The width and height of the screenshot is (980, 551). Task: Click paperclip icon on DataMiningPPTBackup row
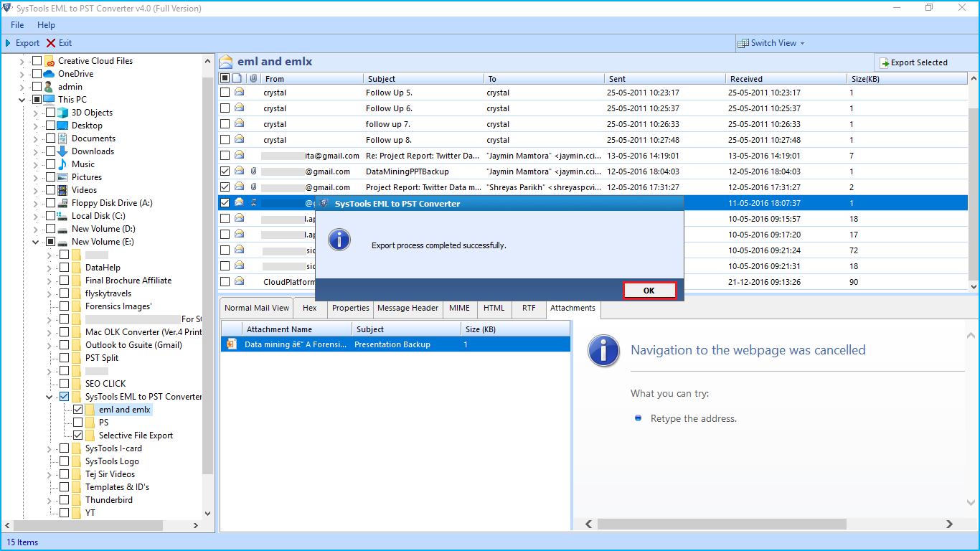[253, 171]
